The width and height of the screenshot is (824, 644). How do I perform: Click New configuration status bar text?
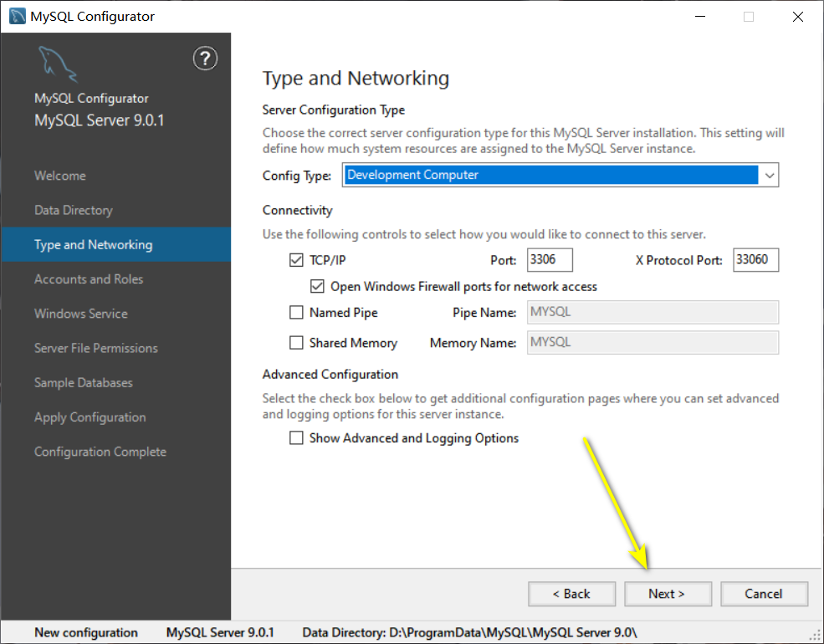tap(85, 632)
